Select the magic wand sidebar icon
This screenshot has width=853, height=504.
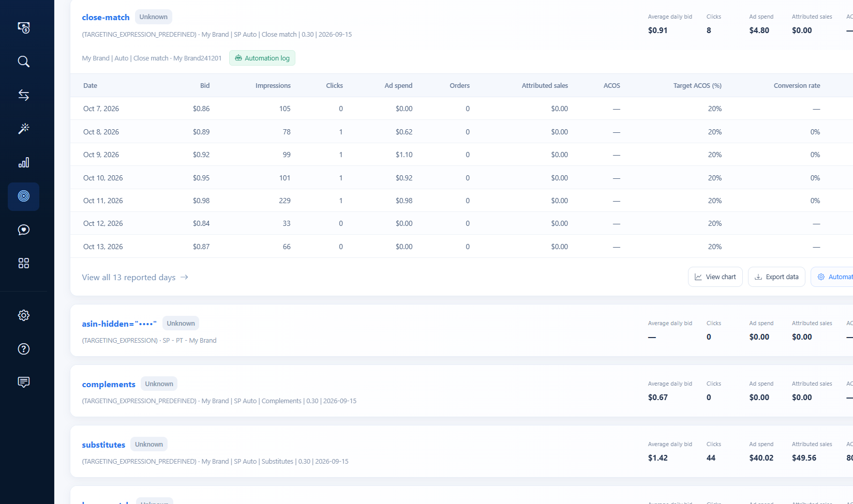(x=24, y=129)
